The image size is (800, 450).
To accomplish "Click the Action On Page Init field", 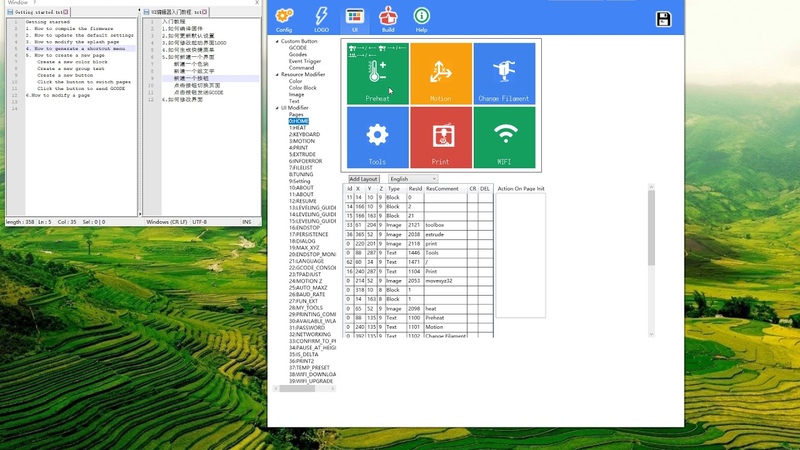I will 520,255.
